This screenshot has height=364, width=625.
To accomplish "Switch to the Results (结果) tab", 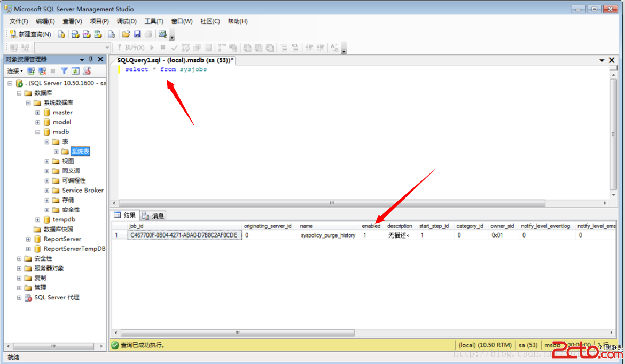I will [x=125, y=216].
